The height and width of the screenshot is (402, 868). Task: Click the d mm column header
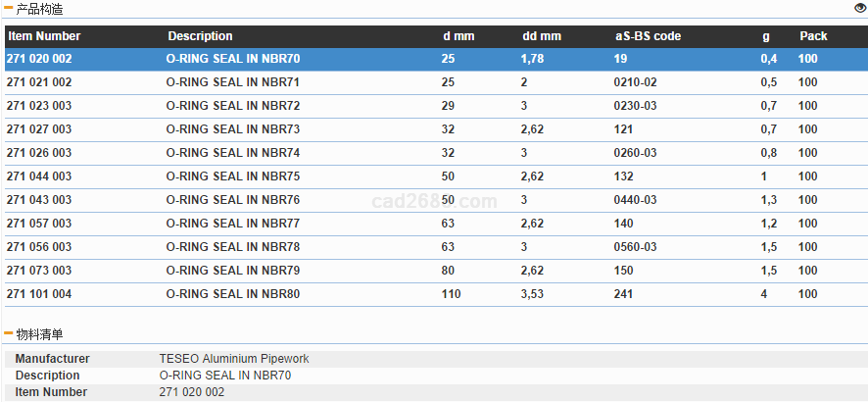click(x=458, y=36)
